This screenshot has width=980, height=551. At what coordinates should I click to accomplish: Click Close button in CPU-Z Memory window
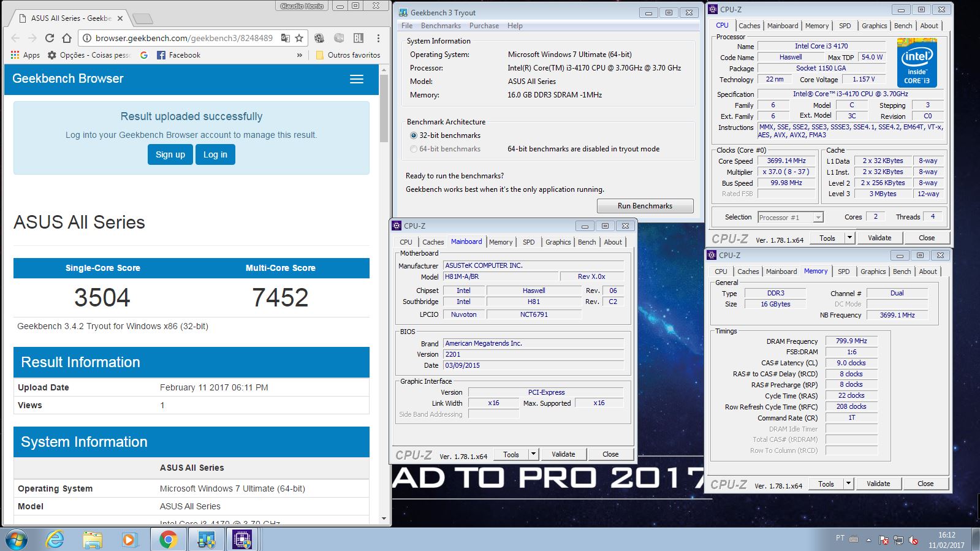[925, 484]
